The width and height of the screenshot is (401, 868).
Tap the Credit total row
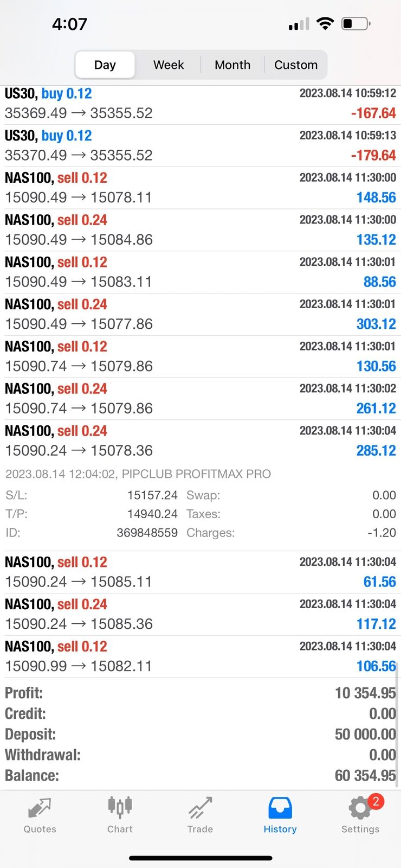[200, 714]
